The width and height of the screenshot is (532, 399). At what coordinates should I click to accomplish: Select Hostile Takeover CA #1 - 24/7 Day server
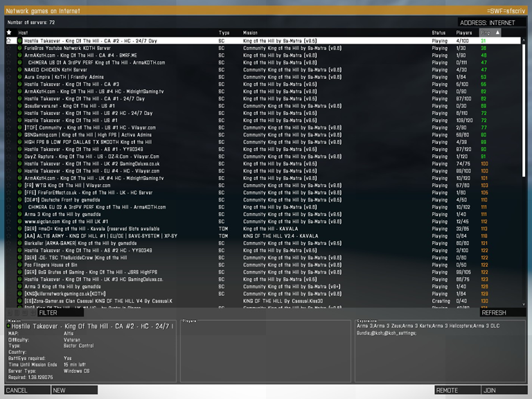tap(263, 99)
